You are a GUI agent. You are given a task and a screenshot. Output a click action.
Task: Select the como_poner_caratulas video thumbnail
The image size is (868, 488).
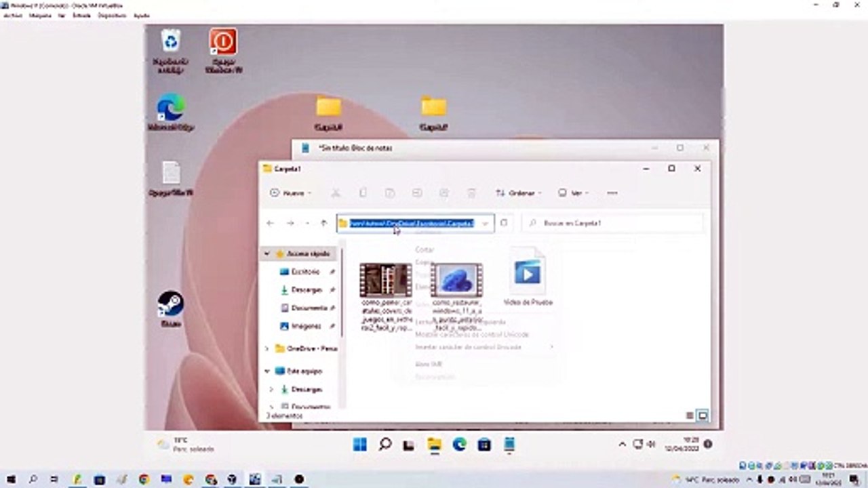tap(386, 280)
